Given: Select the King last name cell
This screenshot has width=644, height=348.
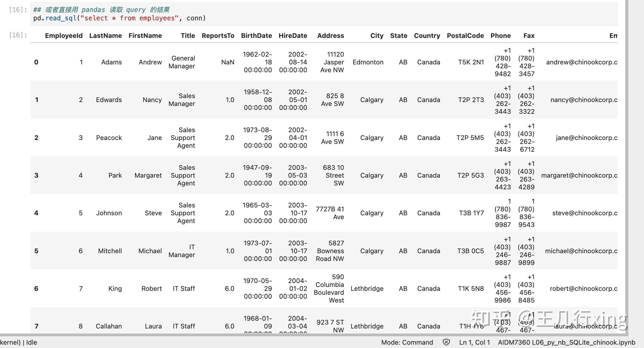Looking at the screenshot, I should coord(115,289).
